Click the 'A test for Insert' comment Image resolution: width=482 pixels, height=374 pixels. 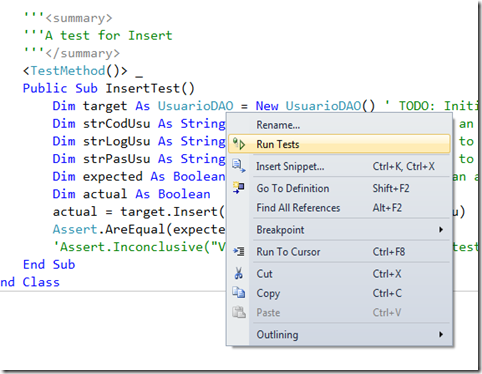click(98, 35)
